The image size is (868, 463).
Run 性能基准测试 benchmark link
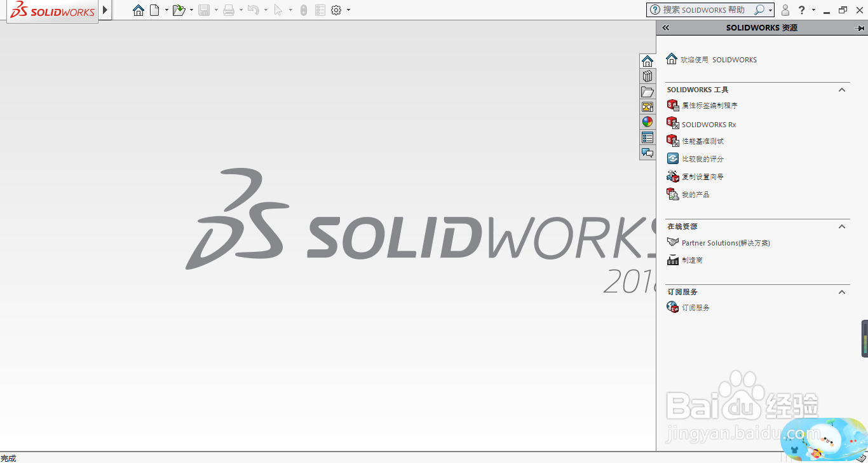tap(695, 141)
